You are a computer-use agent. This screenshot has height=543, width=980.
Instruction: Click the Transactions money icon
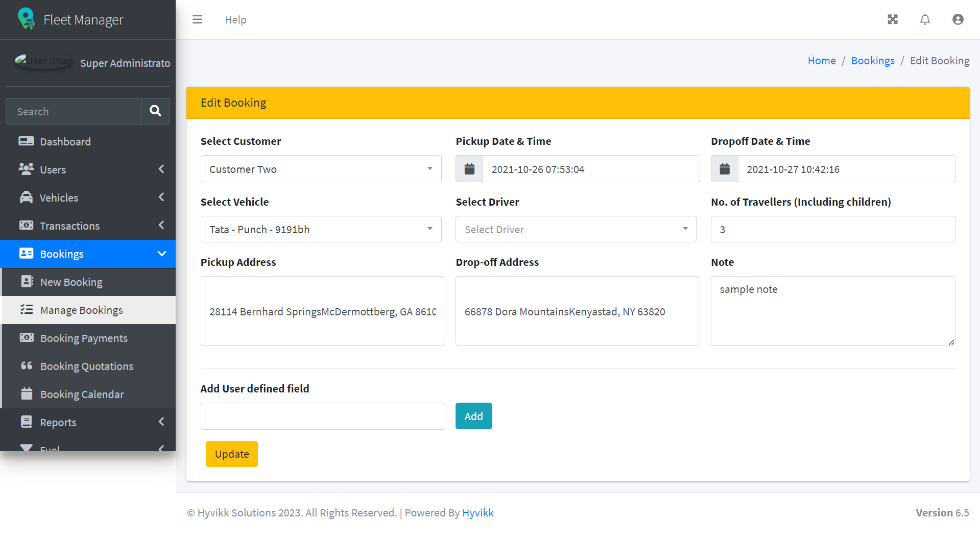(26, 226)
